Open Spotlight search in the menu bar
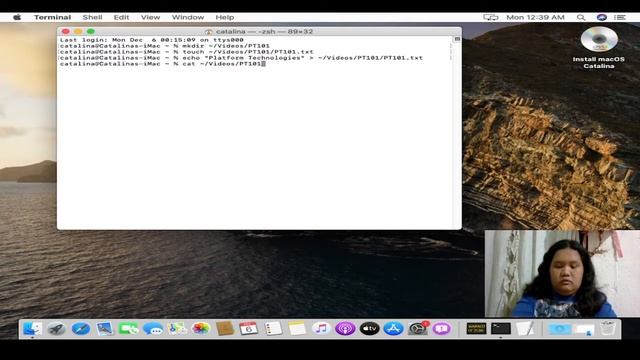640x360 pixels. pyautogui.click(x=581, y=18)
